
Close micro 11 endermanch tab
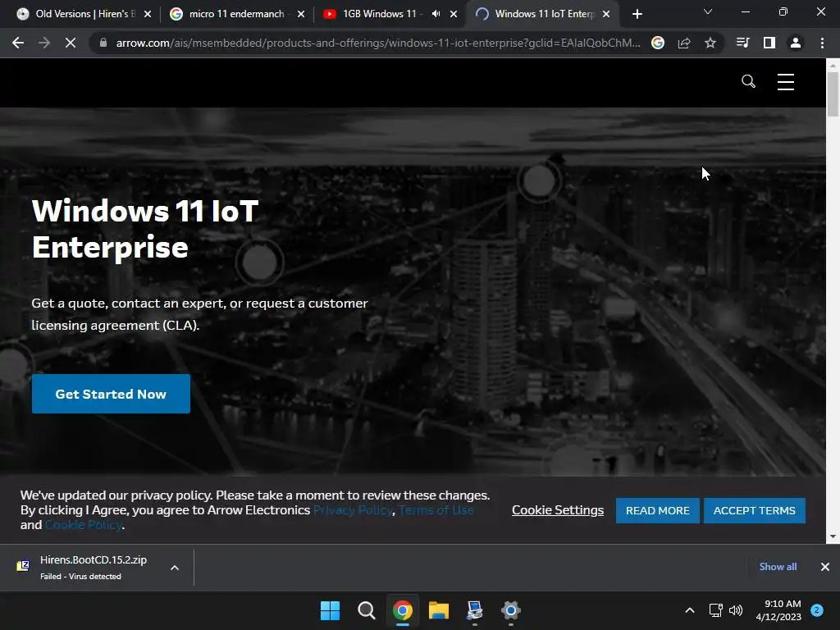[301, 14]
